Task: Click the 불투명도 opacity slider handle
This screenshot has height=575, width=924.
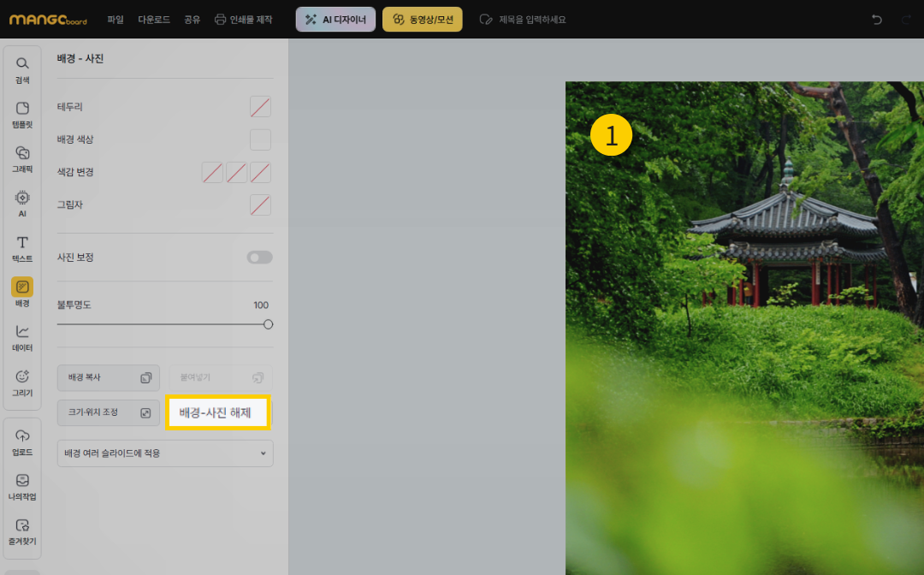Action: (x=268, y=324)
